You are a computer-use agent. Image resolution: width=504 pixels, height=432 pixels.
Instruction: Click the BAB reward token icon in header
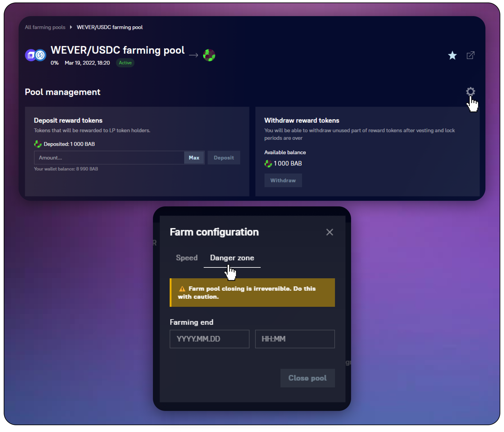click(x=209, y=55)
